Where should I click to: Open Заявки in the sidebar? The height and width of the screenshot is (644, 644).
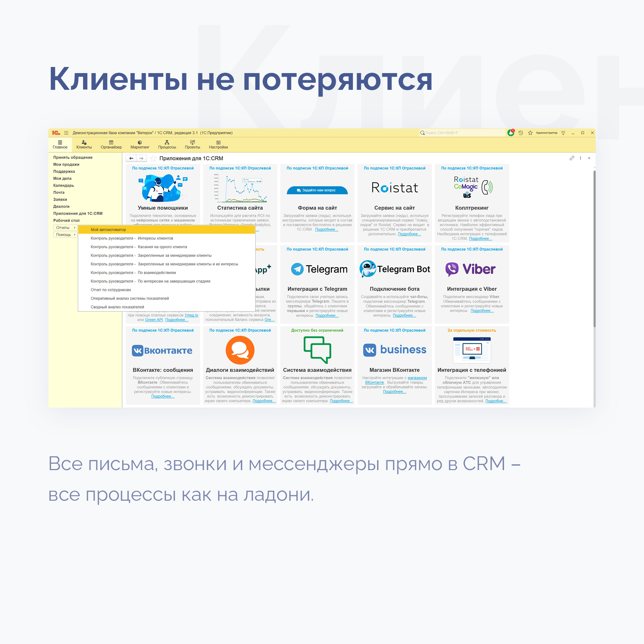click(x=60, y=199)
